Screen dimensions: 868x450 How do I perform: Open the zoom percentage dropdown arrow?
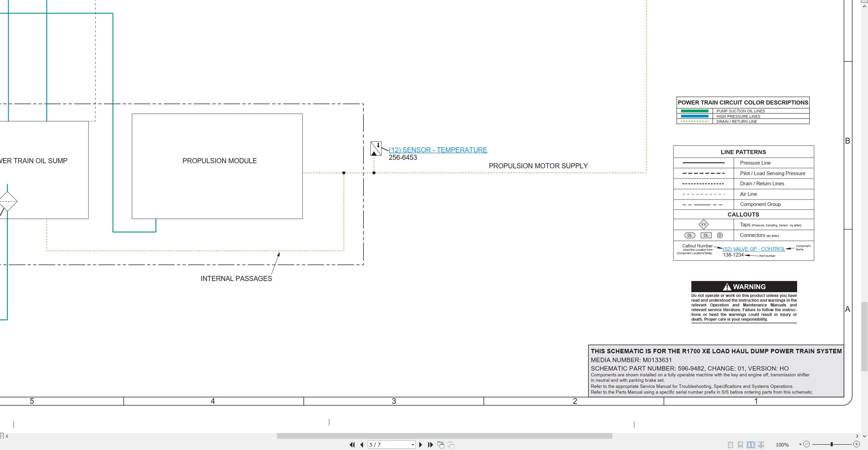[x=800, y=445]
